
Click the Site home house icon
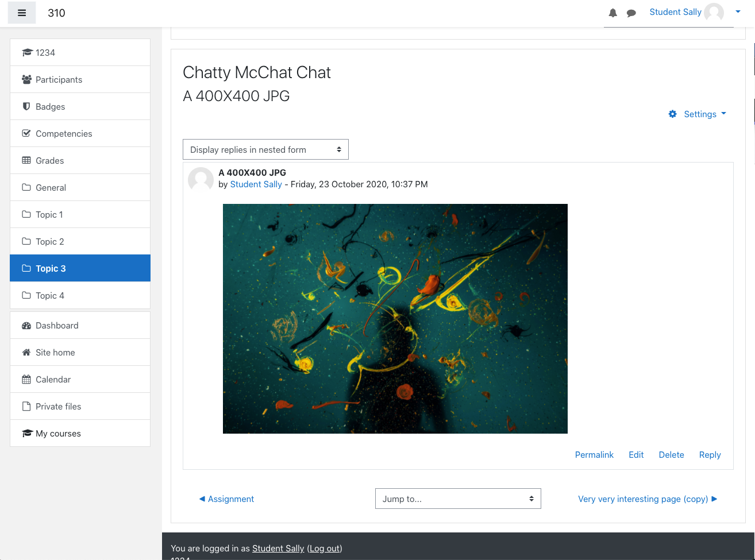(26, 352)
